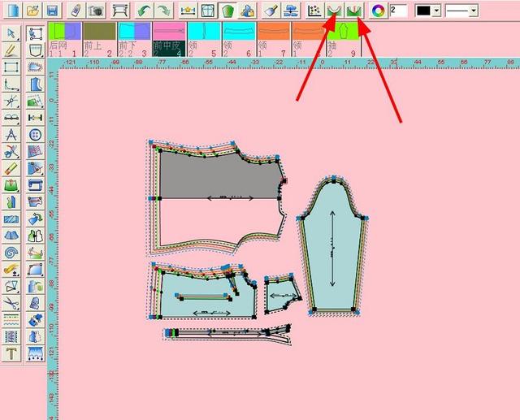Select the 后网 piece thumbnail
This screenshot has width=520, height=420.
tap(65, 40)
